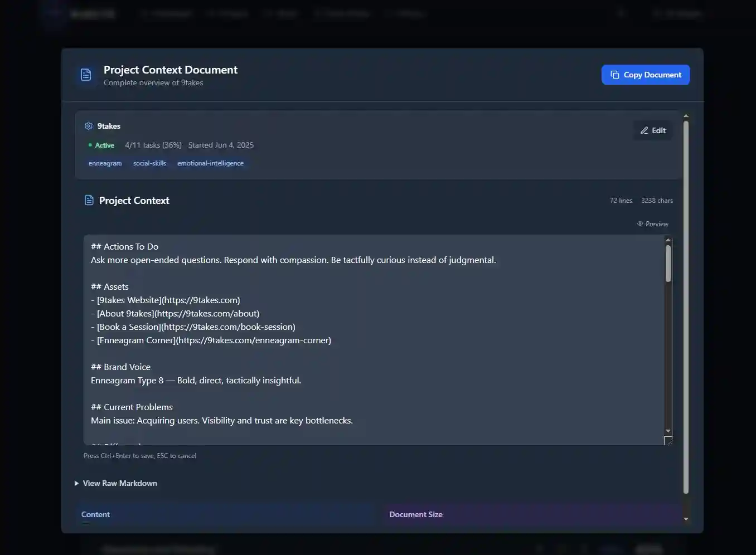The width and height of the screenshot is (756, 555).
Task: Click the '4/11 tasks (36%)' progress text
Action: (153, 145)
